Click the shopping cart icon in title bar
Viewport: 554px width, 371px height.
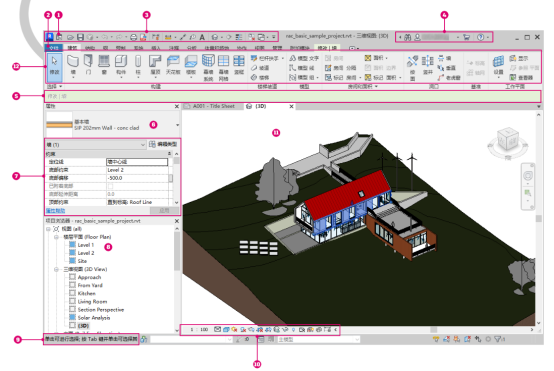pos(467,37)
